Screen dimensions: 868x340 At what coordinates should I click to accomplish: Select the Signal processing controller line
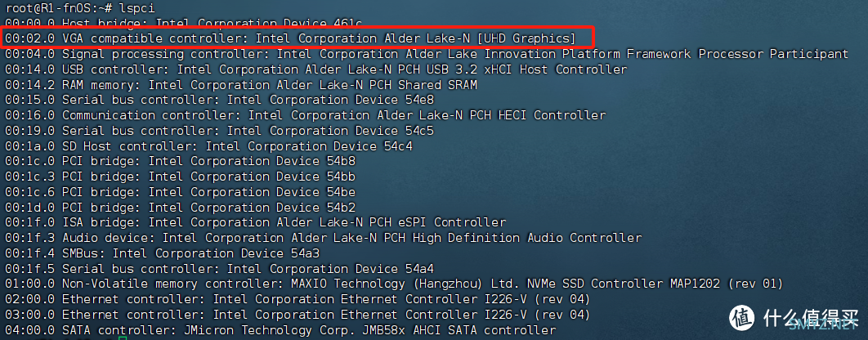coord(427,54)
